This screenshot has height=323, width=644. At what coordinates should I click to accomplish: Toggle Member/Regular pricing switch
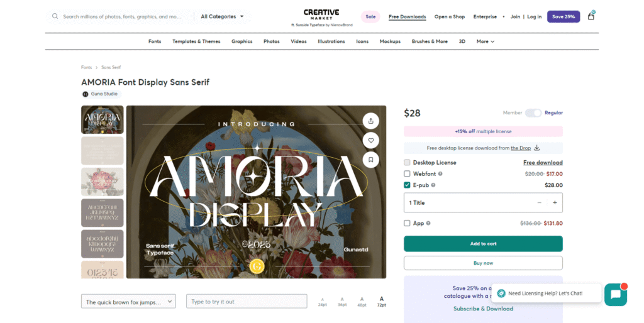click(533, 113)
